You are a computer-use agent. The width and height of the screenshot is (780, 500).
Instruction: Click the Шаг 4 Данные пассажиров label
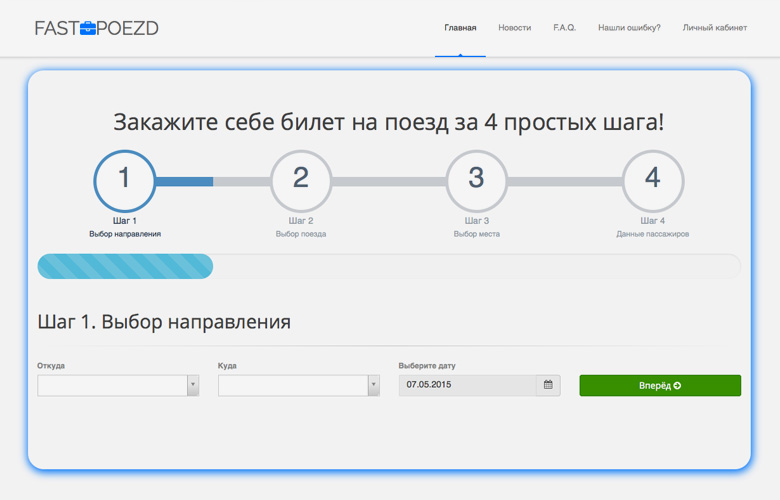pos(652,227)
